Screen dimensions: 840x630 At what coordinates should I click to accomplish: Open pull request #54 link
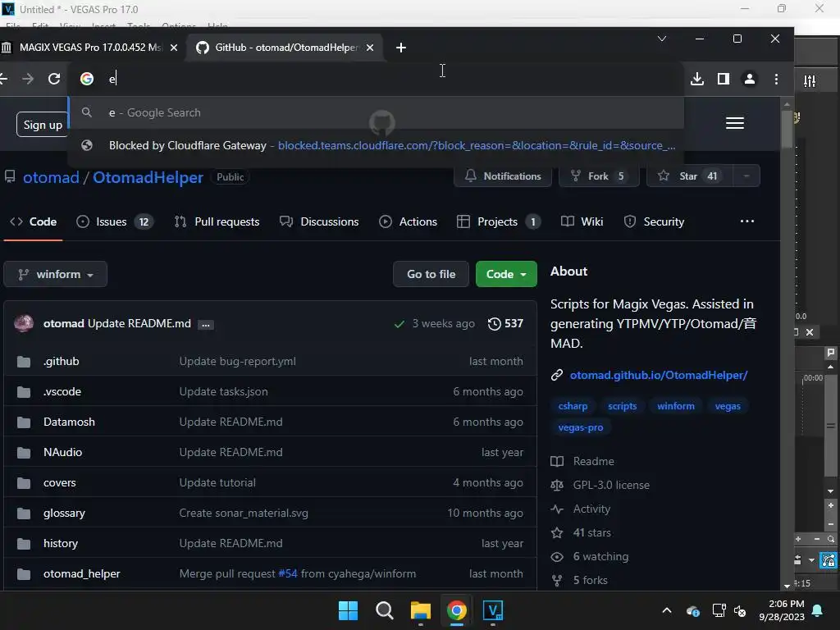[x=288, y=573]
